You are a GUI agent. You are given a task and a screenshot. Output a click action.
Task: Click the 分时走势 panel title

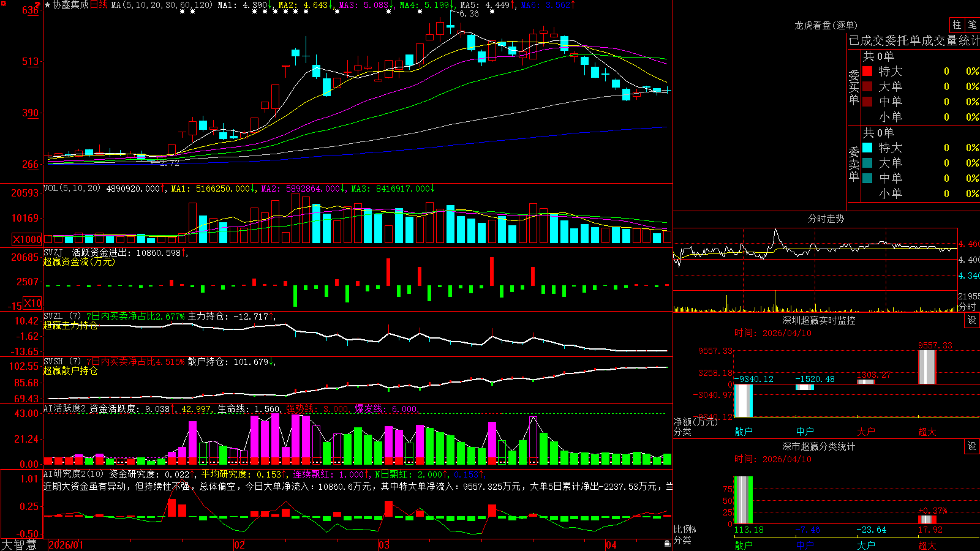(x=826, y=219)
